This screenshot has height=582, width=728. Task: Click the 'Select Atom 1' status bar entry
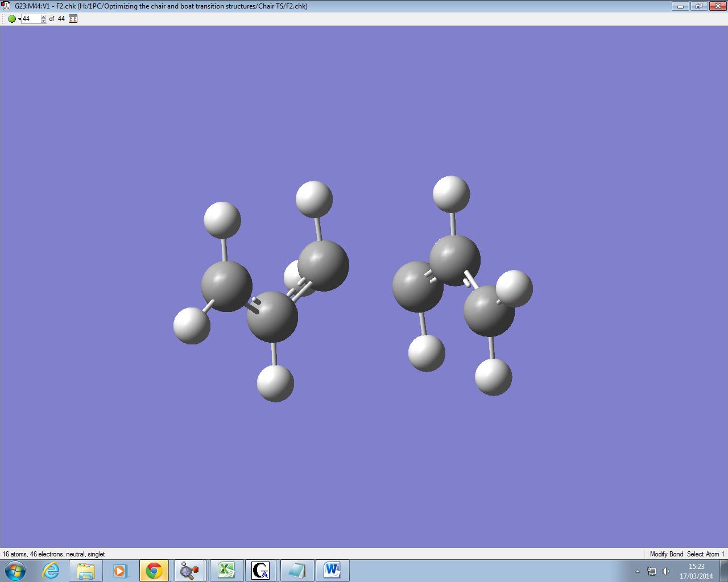click(706, 554)
